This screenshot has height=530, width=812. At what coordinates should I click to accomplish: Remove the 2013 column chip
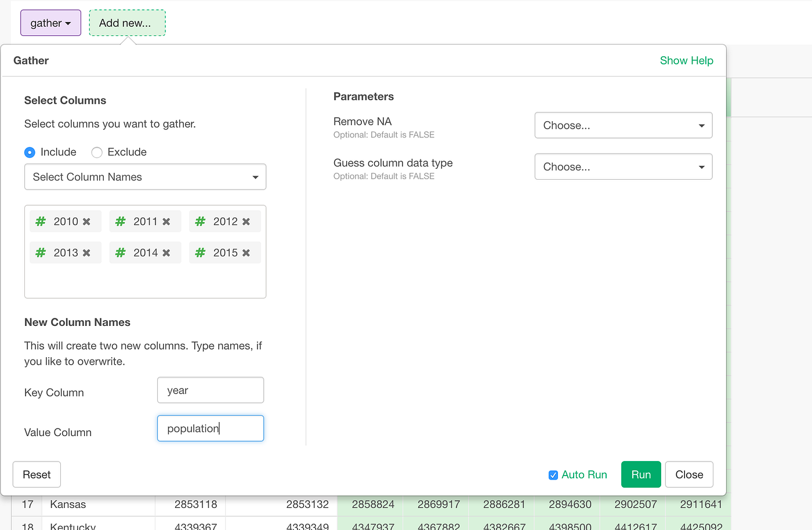[x=86, y=252]
